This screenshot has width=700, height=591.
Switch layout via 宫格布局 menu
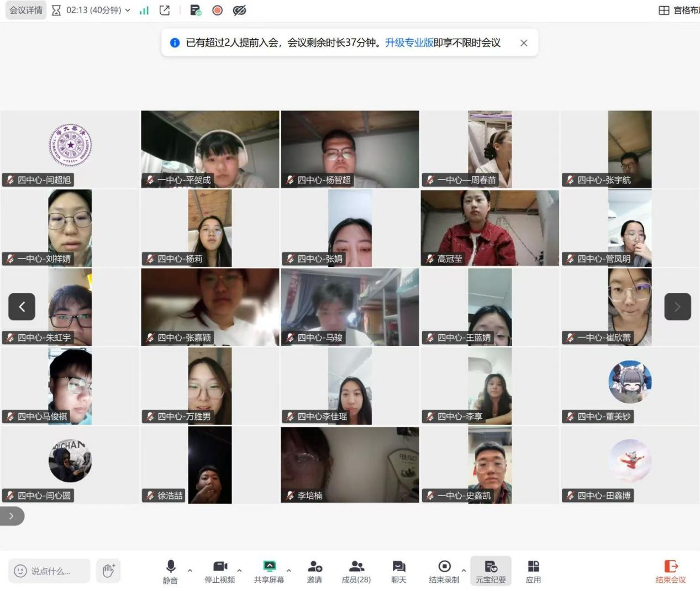pyautogui.click(x=680, y=10)
